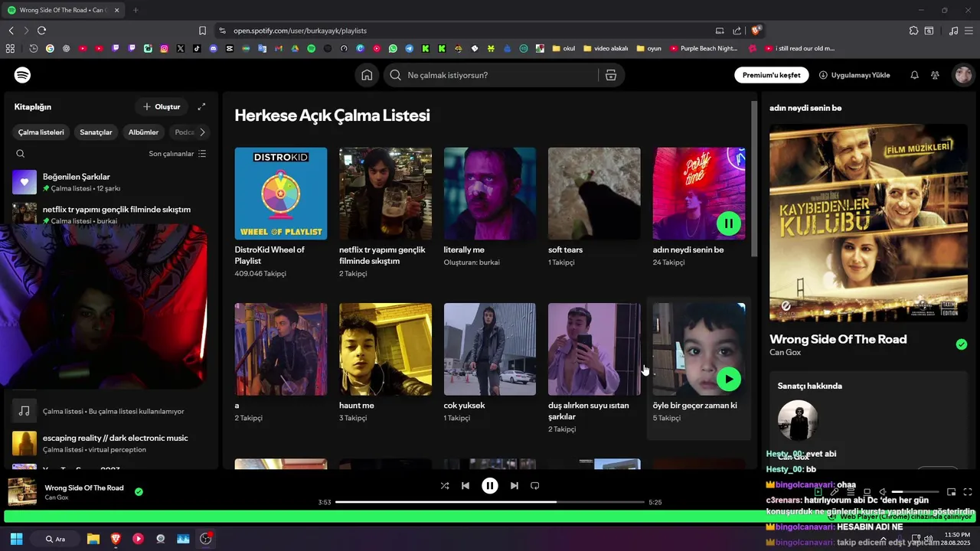Open the Spotify logo home link
Screen dimensions: 980x551
tap(23, 75)
